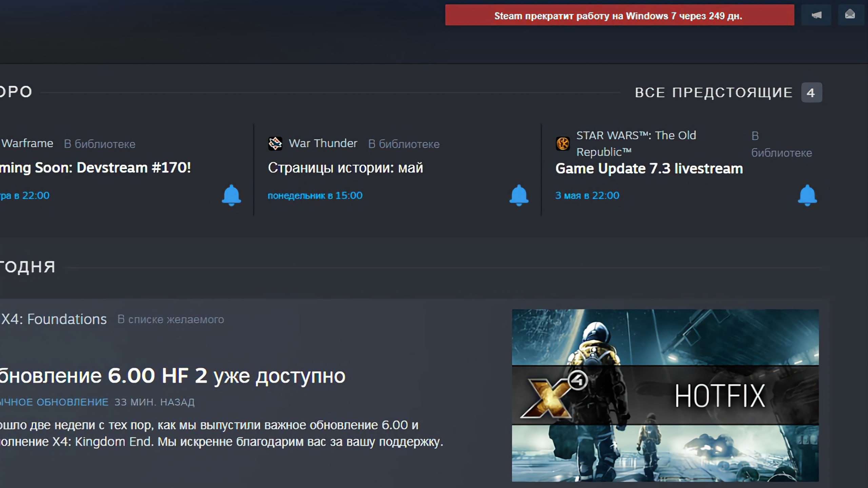
Task: Click В списке желаемого wishlist label
Action: pyautogui.click(x=171, y=320)
